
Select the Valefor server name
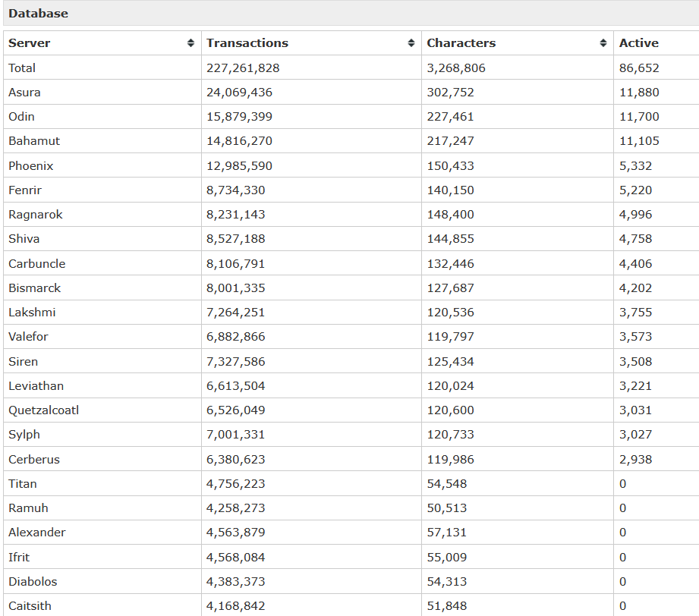click(x=28, y=337)
